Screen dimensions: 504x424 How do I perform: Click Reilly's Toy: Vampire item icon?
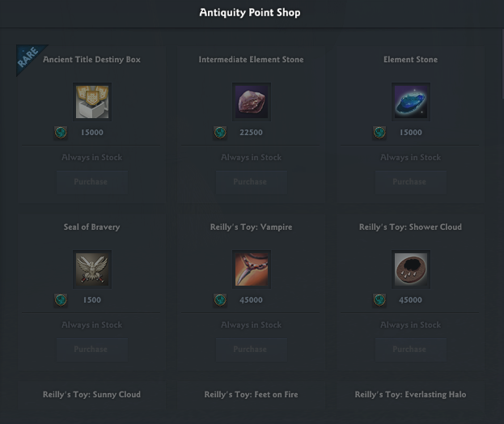coord(251,269)
